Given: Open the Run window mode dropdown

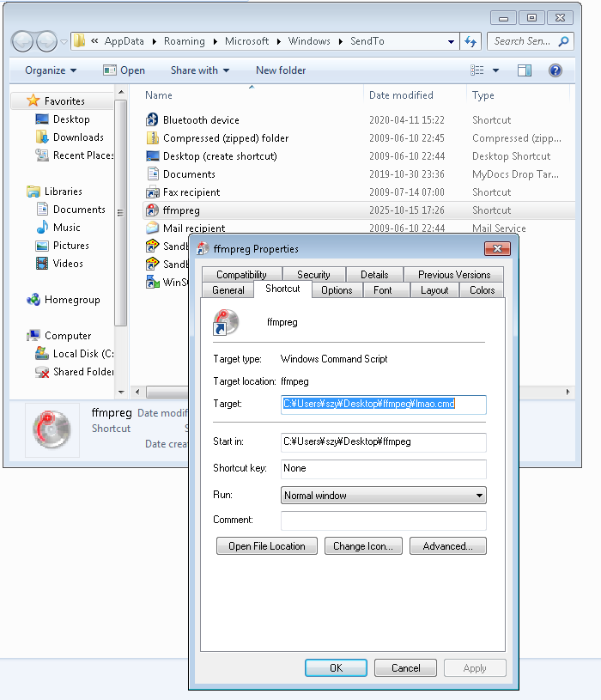Looking at the screenshot, I should coord(383,496).
